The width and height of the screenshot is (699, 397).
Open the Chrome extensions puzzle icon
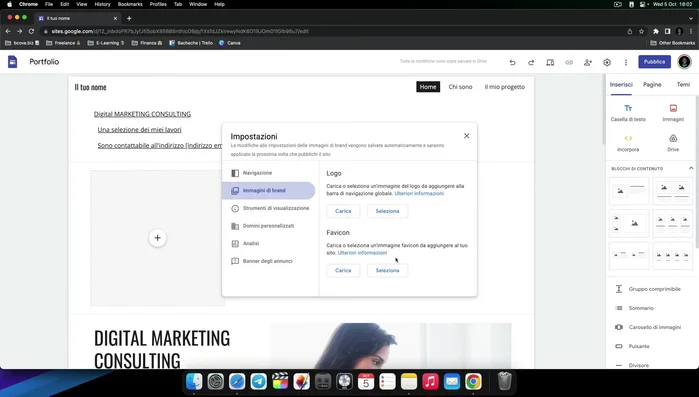656,31
